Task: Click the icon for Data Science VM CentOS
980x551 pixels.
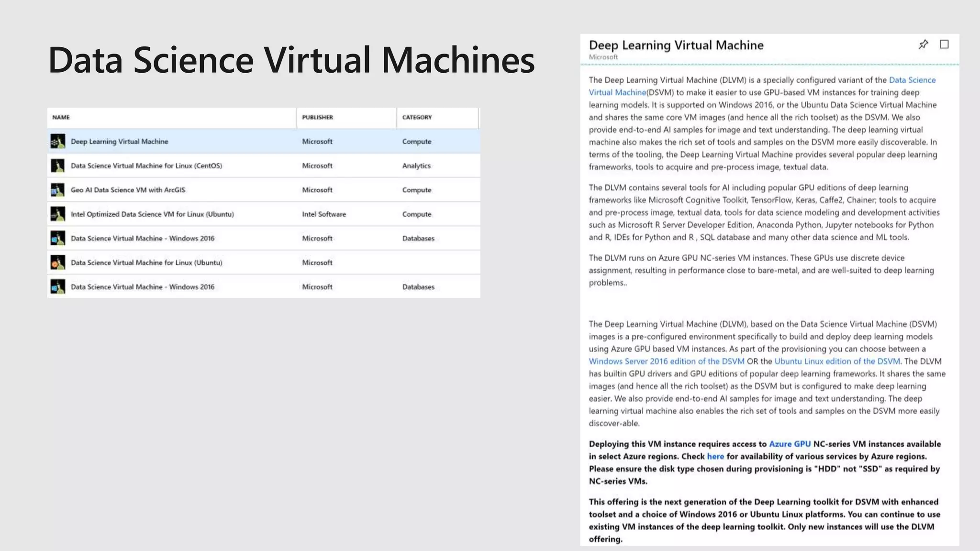Action: tap(58, 165)
